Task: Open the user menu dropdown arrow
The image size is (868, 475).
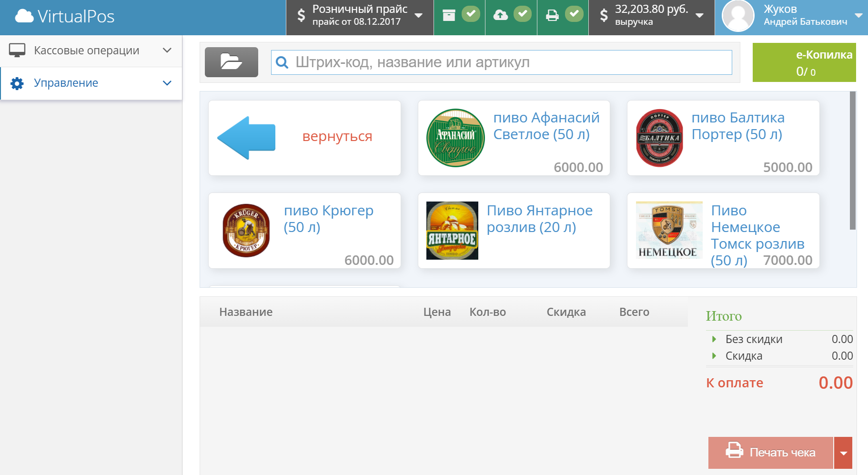Action: pyautogui.click(x=859, y=16)
